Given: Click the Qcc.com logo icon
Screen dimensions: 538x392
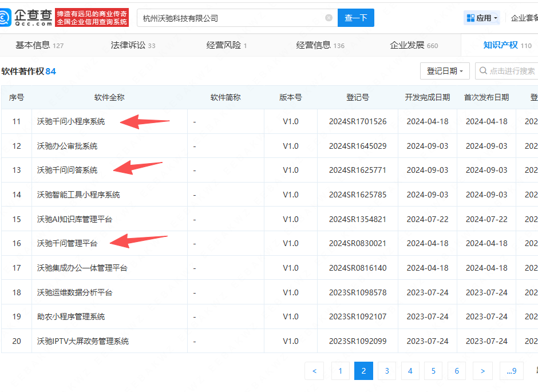Looking at the screenshot, I should coord(6,17).
